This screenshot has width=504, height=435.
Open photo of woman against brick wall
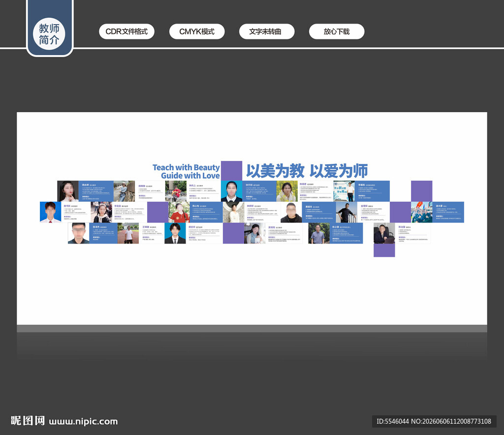coord(234,212)
